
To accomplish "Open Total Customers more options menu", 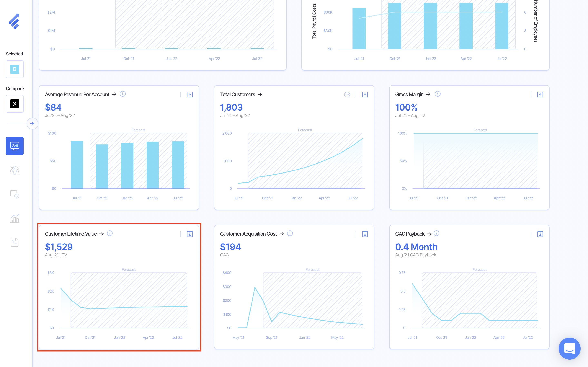I will 347,95.
